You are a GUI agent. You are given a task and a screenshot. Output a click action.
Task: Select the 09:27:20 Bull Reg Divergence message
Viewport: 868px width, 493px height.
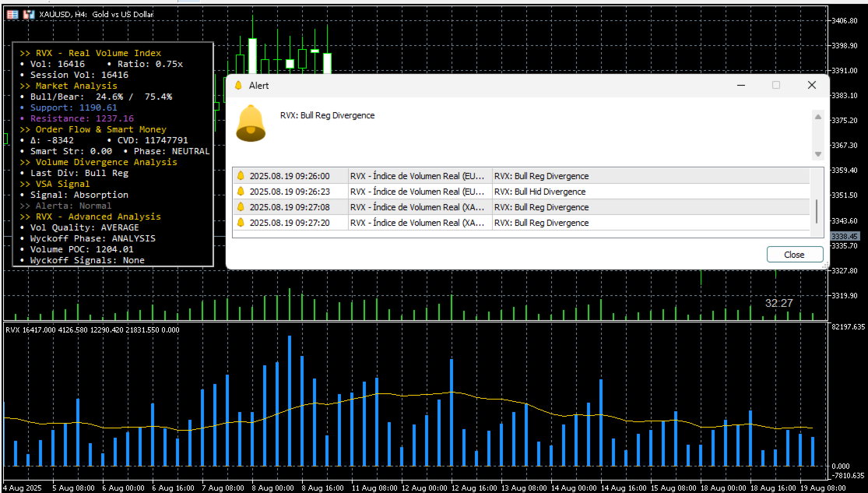[541, 223]
